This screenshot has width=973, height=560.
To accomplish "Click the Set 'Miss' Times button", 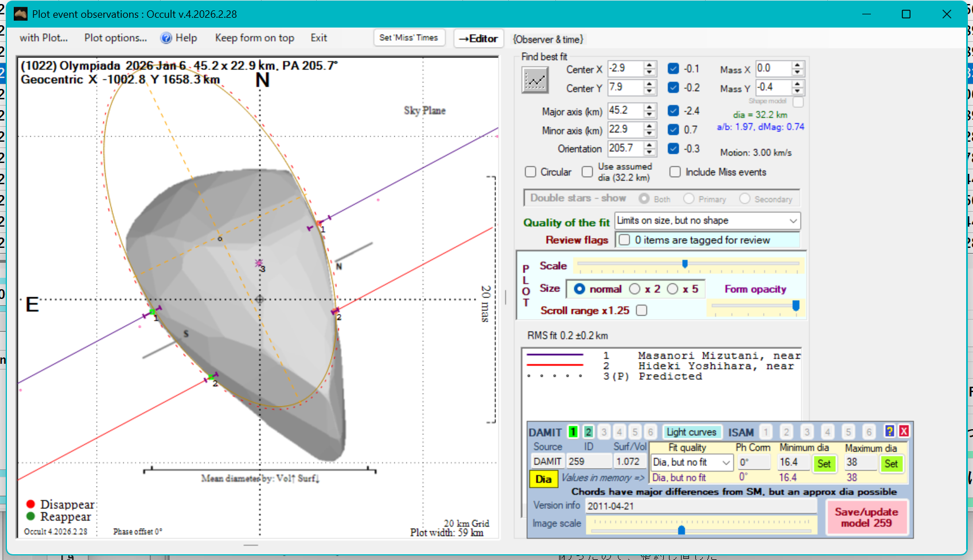I will pyautogui.click(x=408, y=38).
